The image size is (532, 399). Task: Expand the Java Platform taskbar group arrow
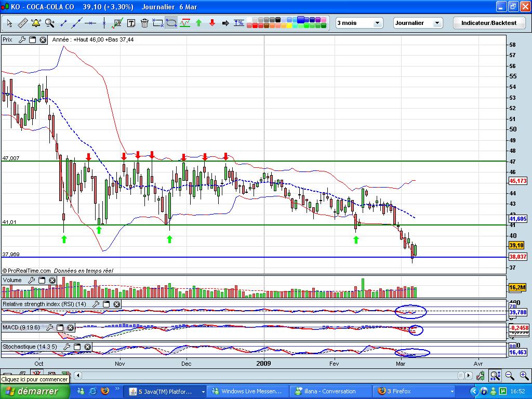click(203, 392)
